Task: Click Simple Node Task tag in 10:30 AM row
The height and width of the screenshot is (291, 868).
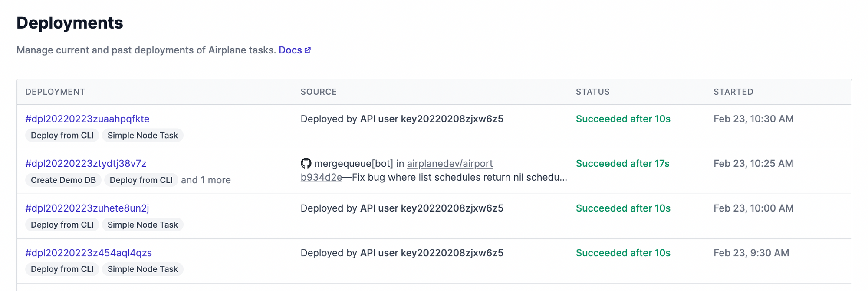Action: (x=143, y=135)
